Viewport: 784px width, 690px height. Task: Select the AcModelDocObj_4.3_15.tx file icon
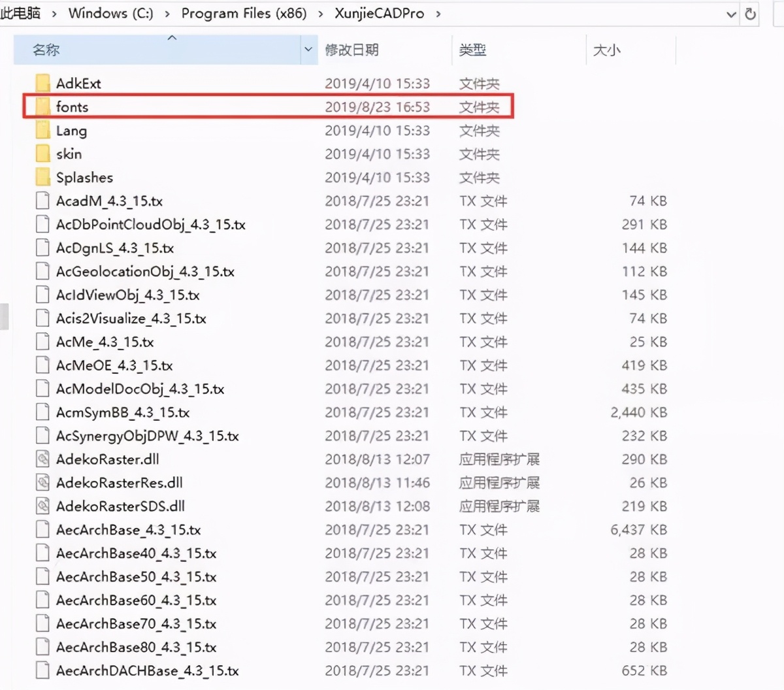tap(42, 389)
